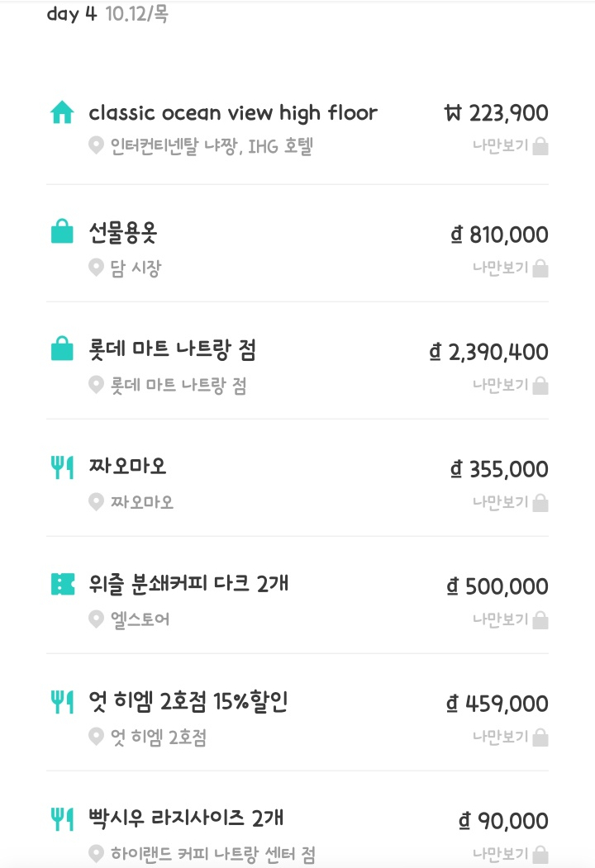Click the ₩ 223,900 hotel price
595x868 pixels.
pos(496,113)
